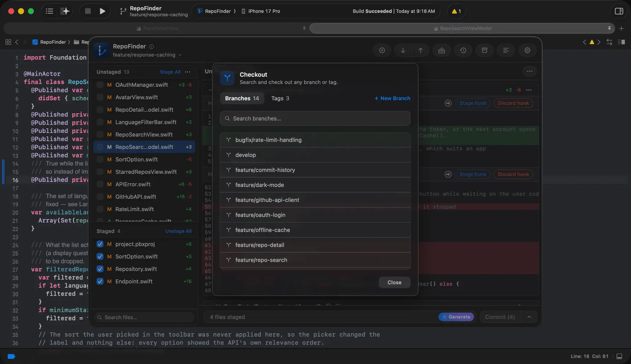The width and height of the screenshot is (631, 364).
Task: Stage AvatarView.swift using its checkbox
Action: [x=100, y=97]
